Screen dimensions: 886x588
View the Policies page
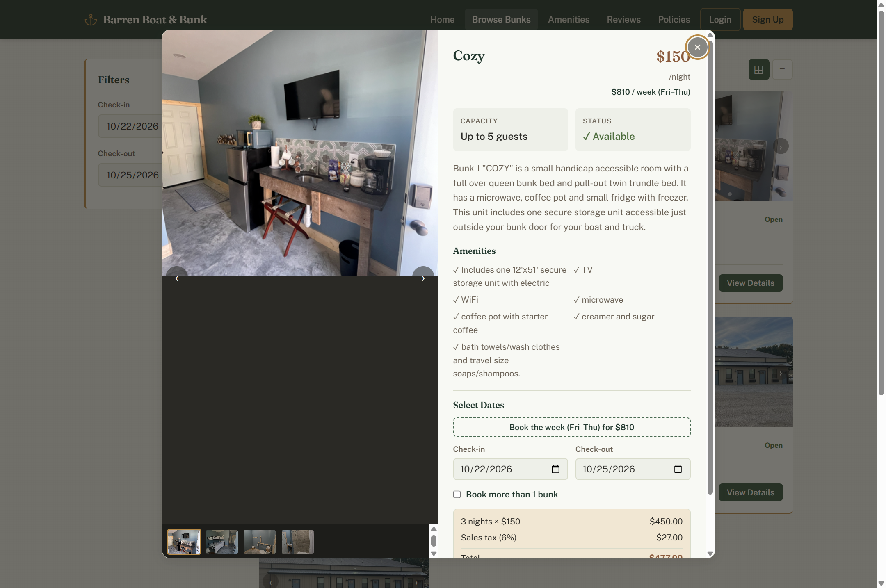(x=674, y=19)
